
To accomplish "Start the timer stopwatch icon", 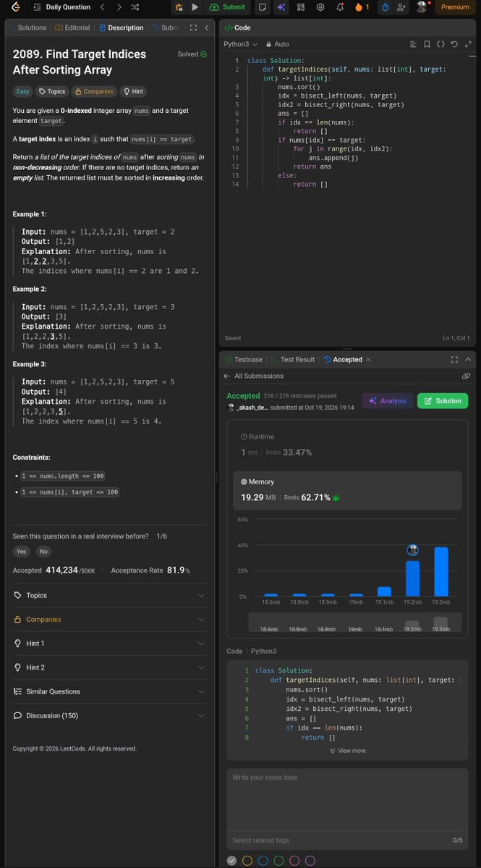I will [386, 7].
